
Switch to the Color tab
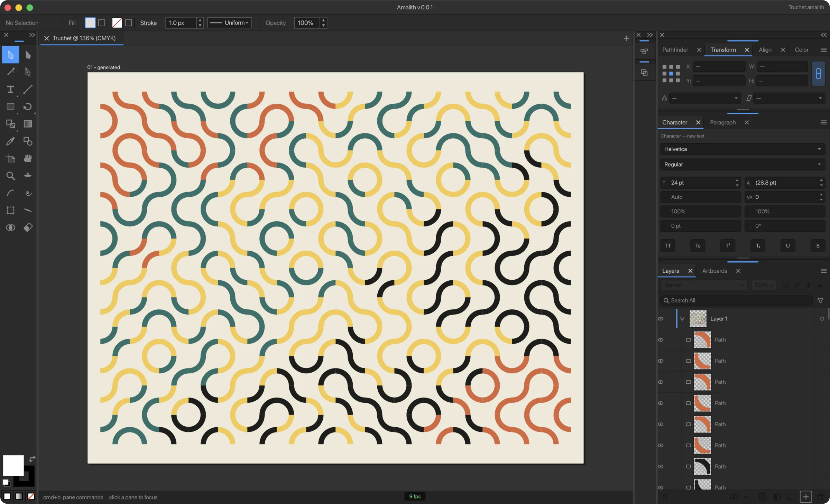(801, 50)
